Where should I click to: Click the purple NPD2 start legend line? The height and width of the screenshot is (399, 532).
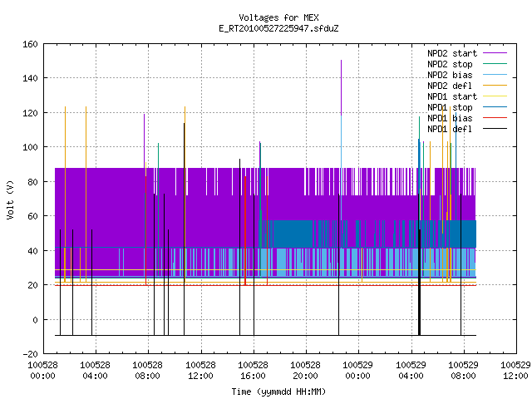(495, 53)
